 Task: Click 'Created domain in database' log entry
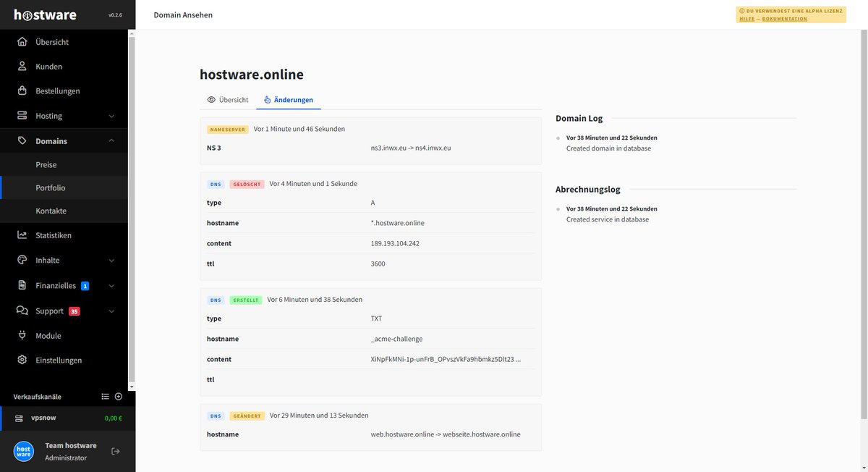point(608,148)
